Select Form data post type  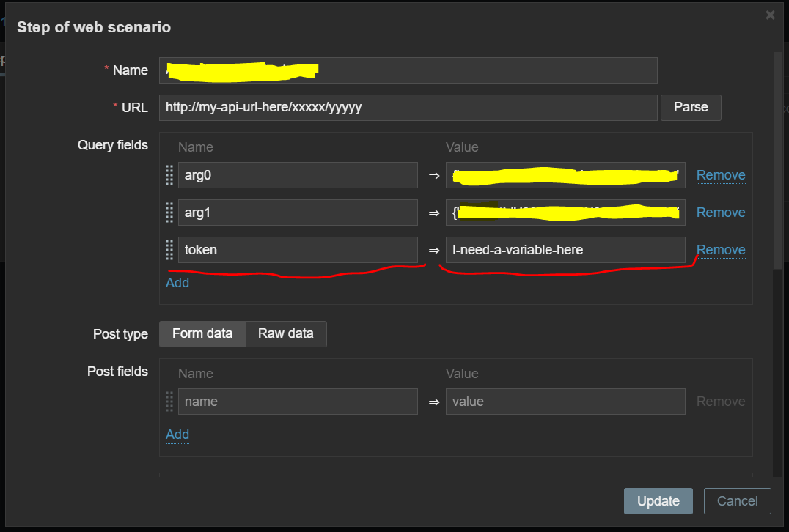(x=202, y=333)
